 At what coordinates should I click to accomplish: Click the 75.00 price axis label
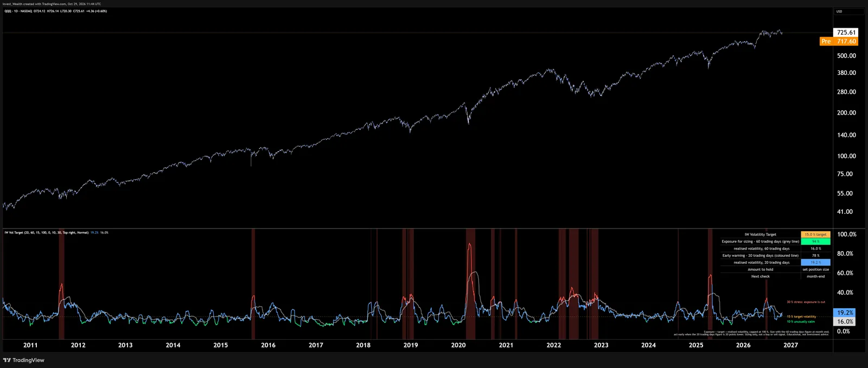(845, 174)
